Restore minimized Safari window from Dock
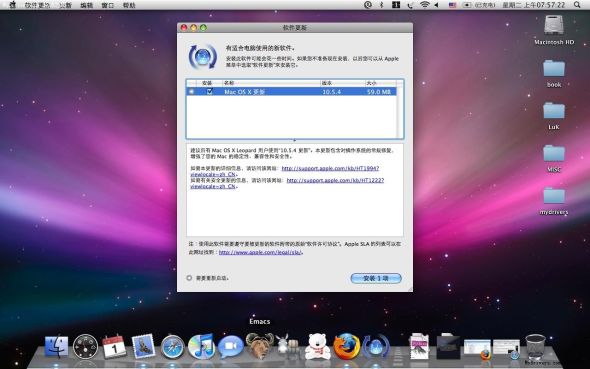Image resolution: width=590 pixels, height=369 pixels. click(x=506, y=348)
